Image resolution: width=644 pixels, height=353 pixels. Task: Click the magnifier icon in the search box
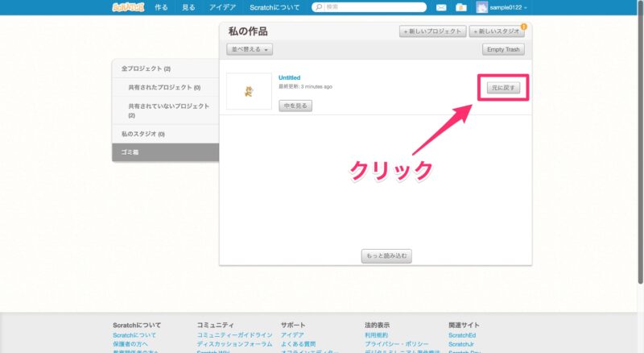(x=319, y=7)
